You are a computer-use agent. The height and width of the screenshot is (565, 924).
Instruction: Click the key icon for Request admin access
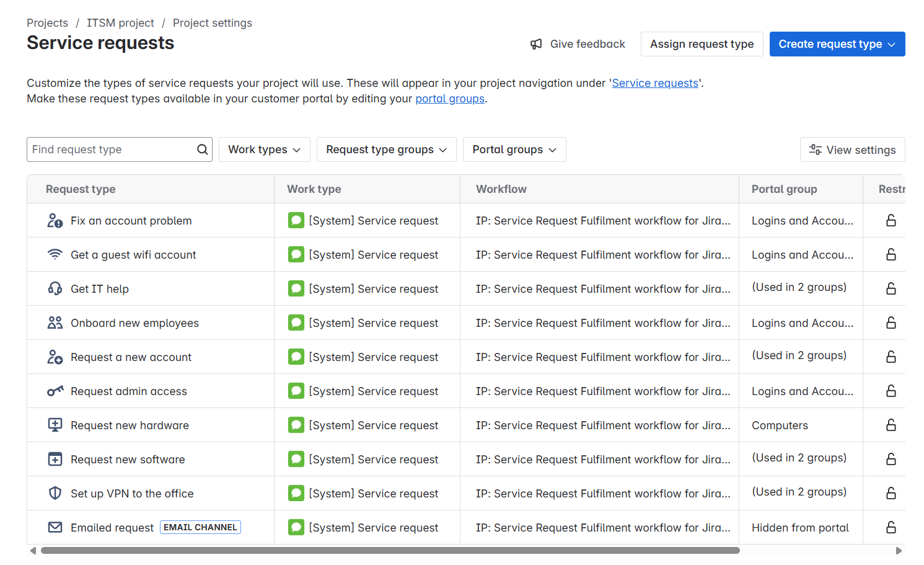coord(55,391)
